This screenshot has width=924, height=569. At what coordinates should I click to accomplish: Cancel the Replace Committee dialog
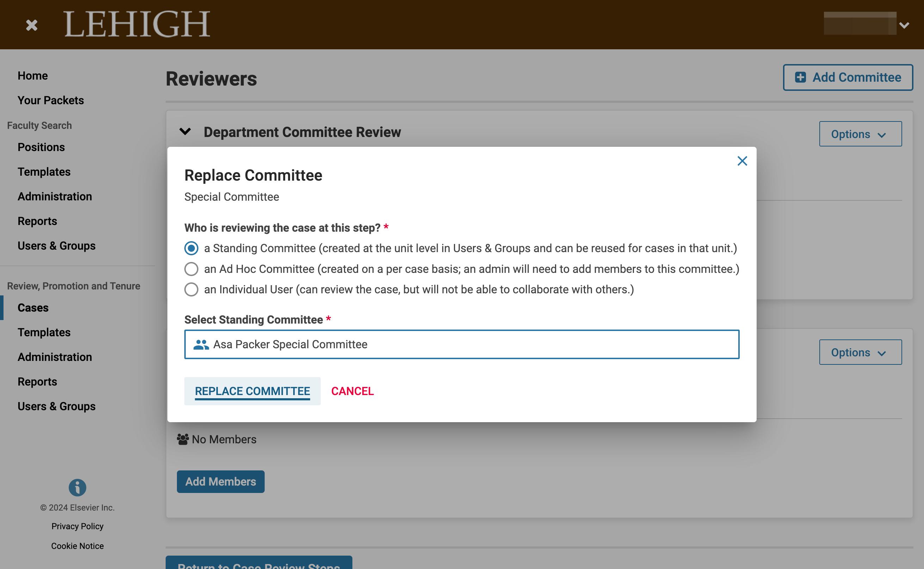[352, 391]
